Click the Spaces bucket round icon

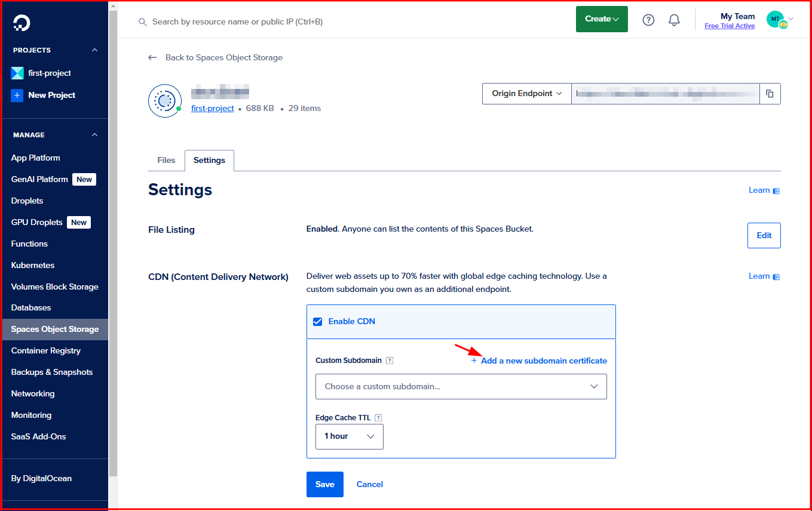tap(164, 101)
